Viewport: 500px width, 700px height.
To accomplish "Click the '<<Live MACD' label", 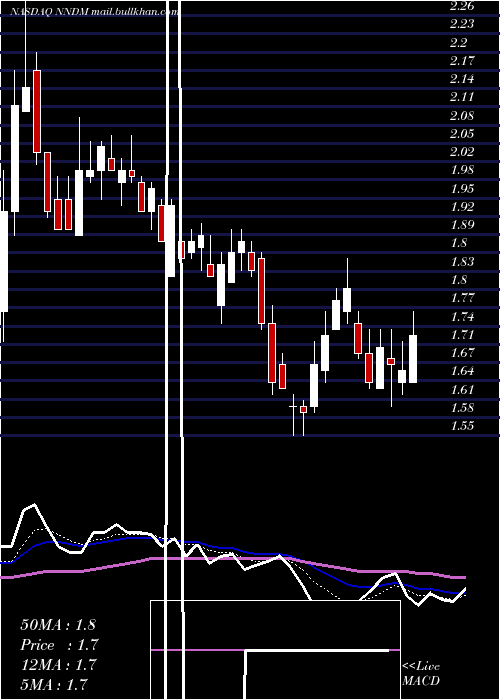I will (x=421, y=674).
